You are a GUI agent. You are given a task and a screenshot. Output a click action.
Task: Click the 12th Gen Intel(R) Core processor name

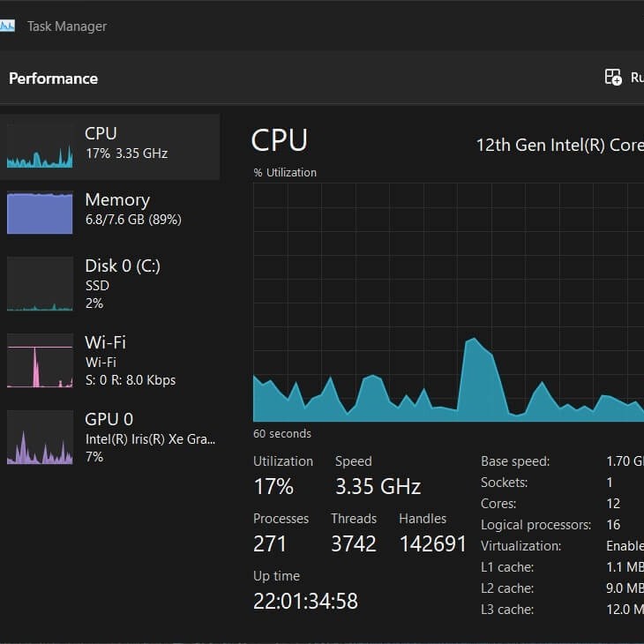[x=560, y=145]
